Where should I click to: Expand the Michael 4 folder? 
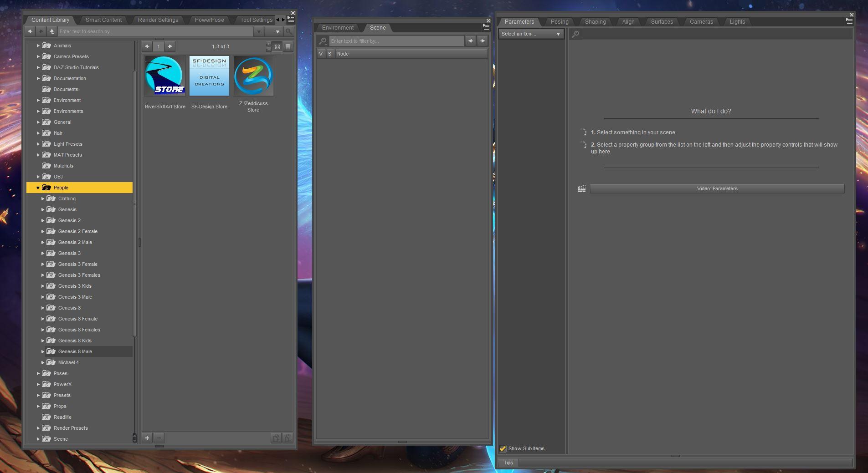pyautogui.click(x=43, y=362)
